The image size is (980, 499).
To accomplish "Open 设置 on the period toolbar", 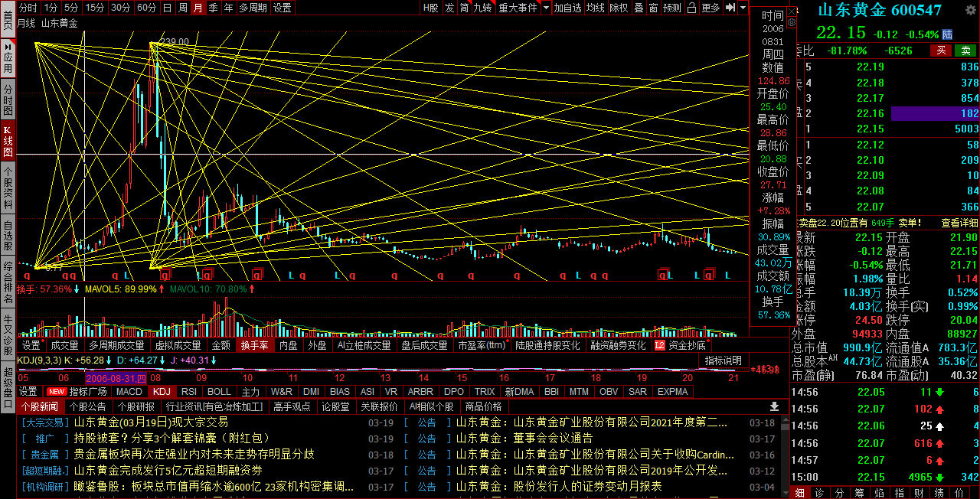I will tap(282, 8).
